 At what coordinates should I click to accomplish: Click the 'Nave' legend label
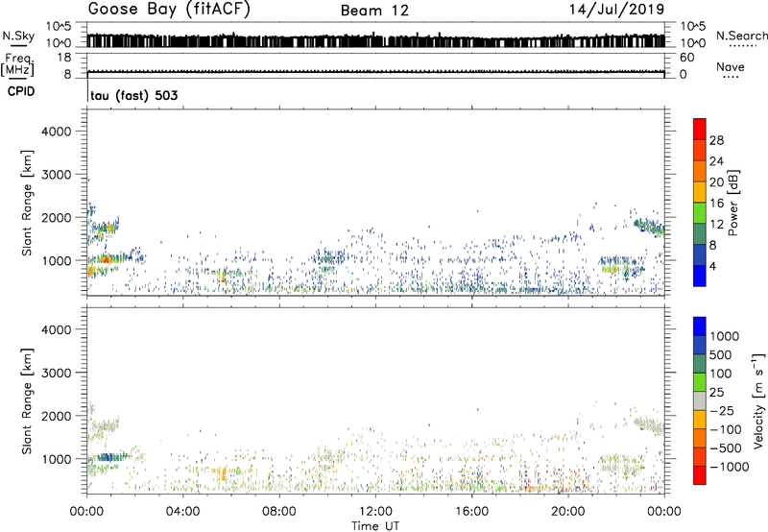pos(731,67)
